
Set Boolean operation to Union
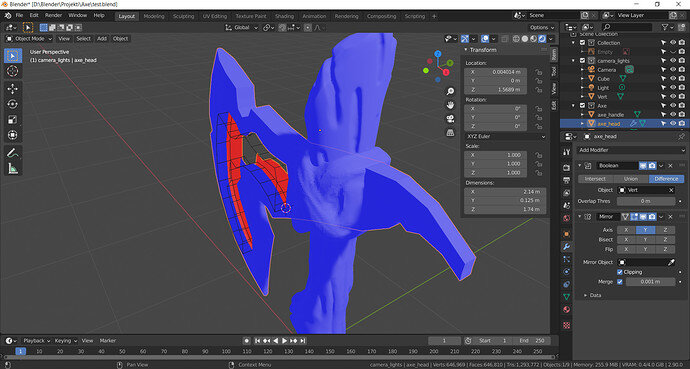point(631,179)
